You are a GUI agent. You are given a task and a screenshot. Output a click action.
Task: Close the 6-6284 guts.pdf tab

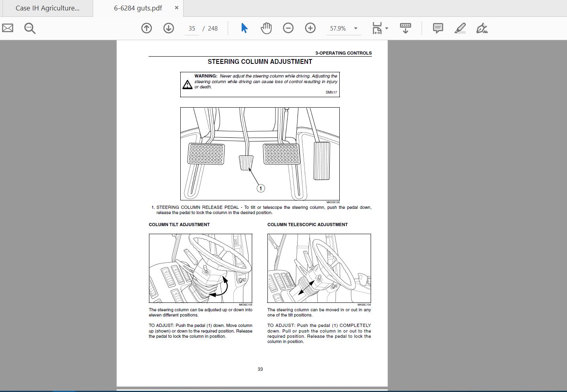click(x=177, y=8)
